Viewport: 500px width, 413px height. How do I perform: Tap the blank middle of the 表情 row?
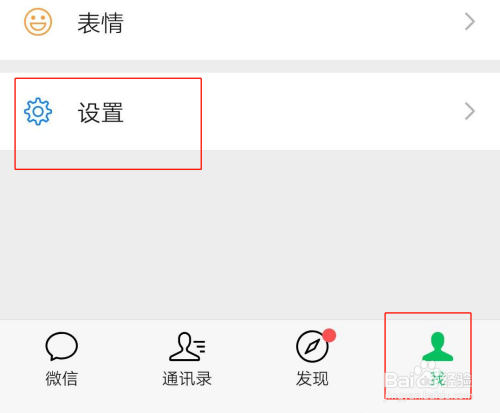coord(293,22)
